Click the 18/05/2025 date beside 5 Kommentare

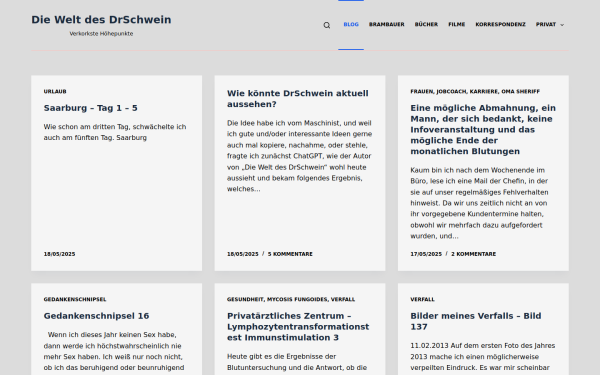coord(243,254)
